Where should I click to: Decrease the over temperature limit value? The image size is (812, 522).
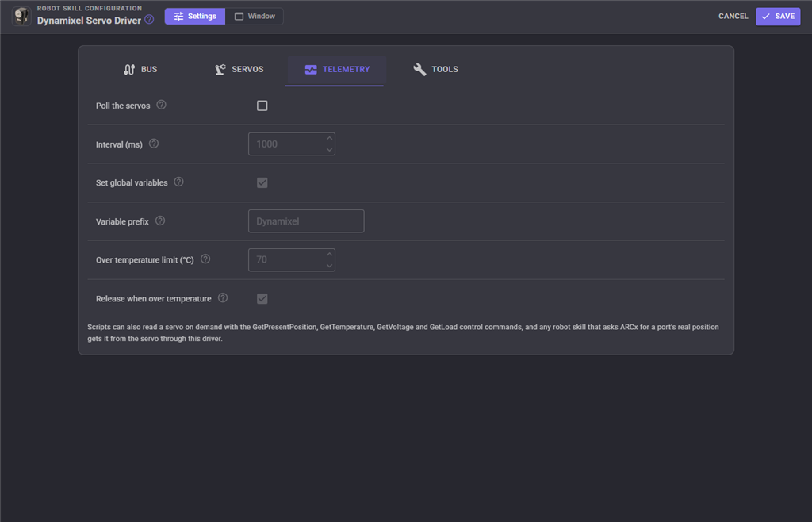329,266
